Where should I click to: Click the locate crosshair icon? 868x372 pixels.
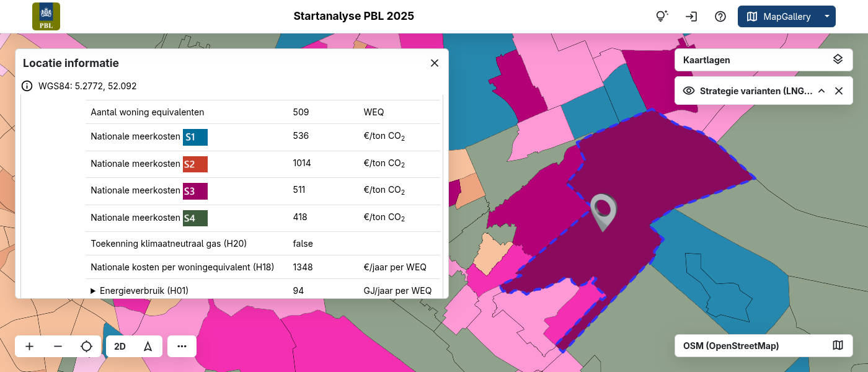click(x=86, y=347)
